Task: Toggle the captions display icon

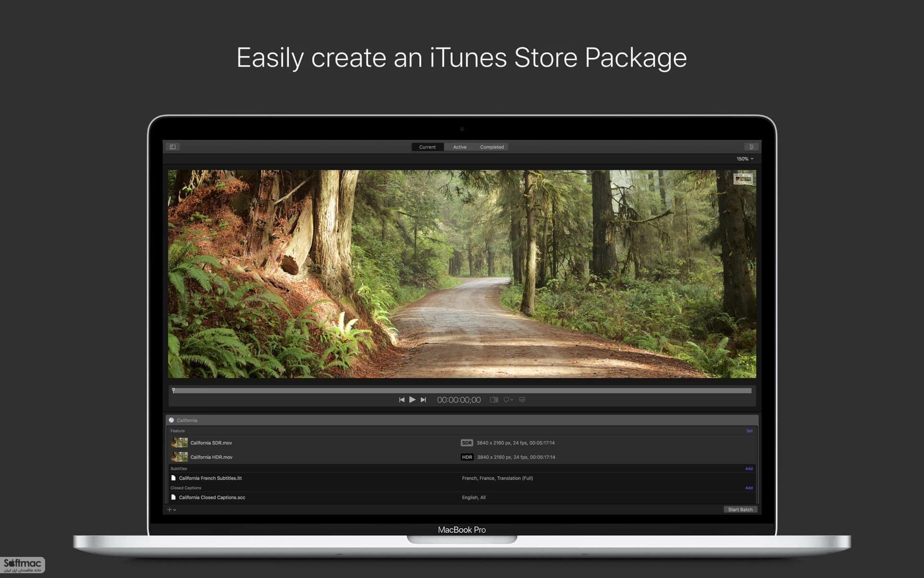Action: (522, 400)
